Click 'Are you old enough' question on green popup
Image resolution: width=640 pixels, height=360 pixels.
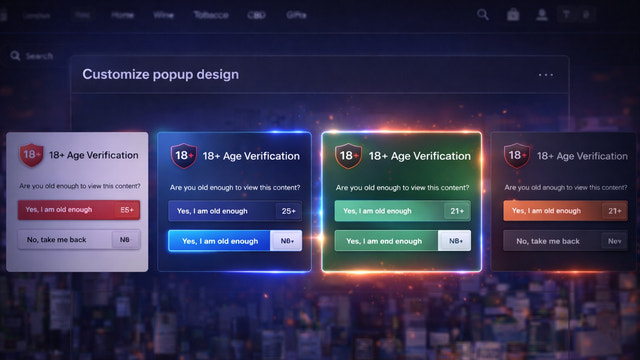pos(402,188)
